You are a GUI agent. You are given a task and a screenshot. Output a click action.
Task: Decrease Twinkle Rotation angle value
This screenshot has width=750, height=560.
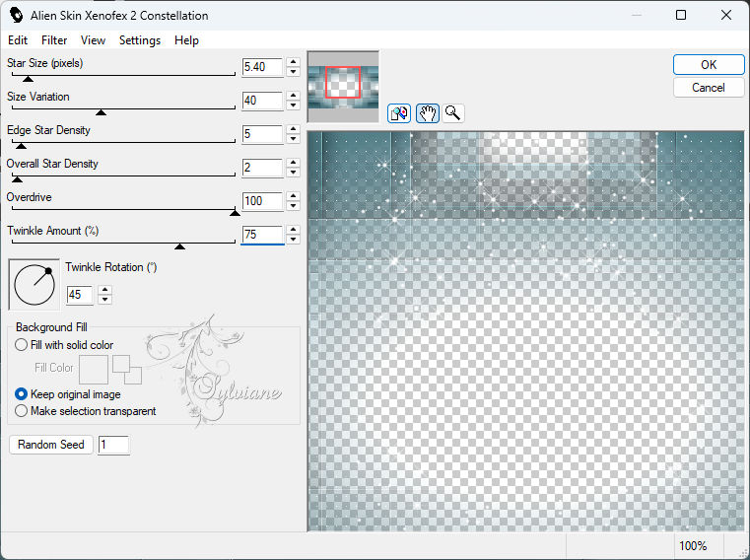(104, 300)
